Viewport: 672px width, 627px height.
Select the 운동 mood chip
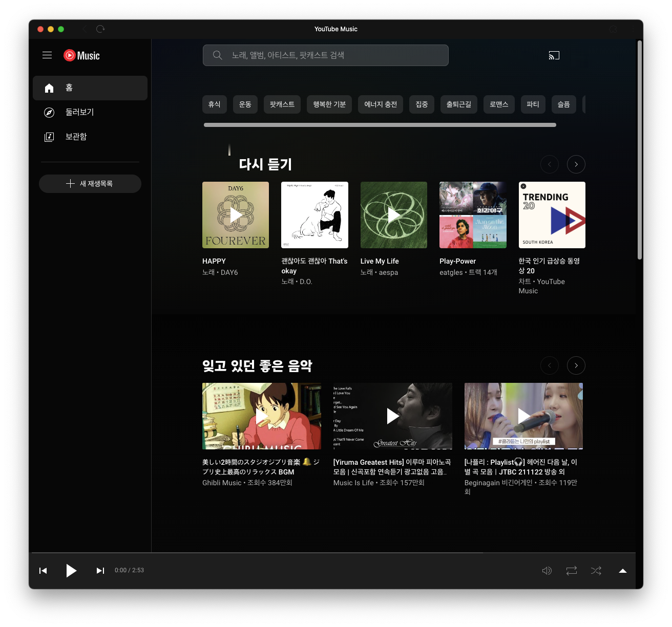click(245, 104)
